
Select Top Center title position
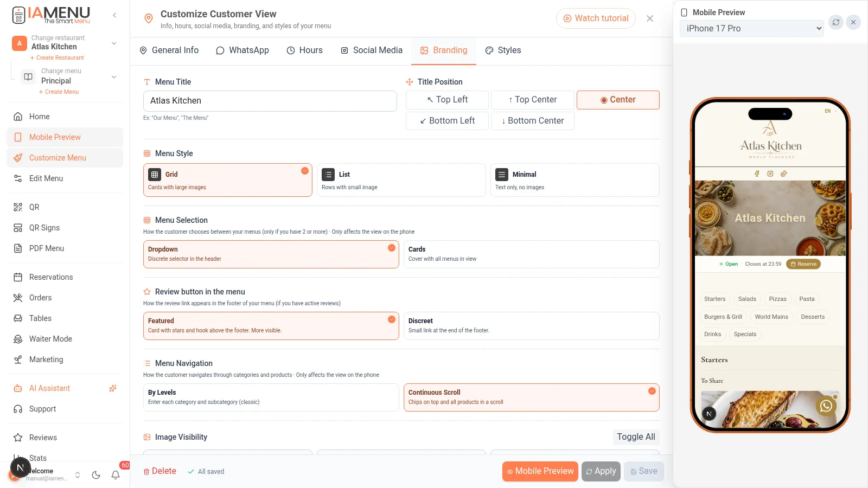532,100
